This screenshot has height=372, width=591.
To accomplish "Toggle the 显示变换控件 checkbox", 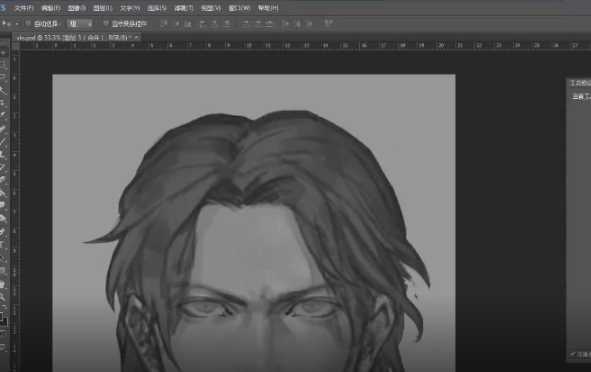I will (x=106, y=24).
